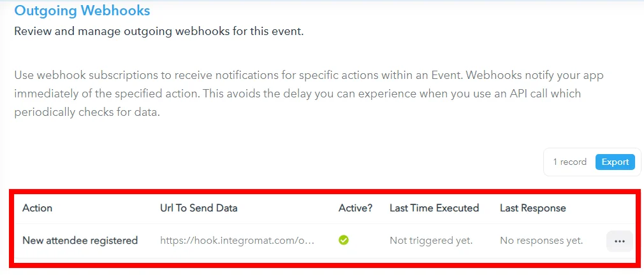Click the empty space left of 1 record

[279, 162]
